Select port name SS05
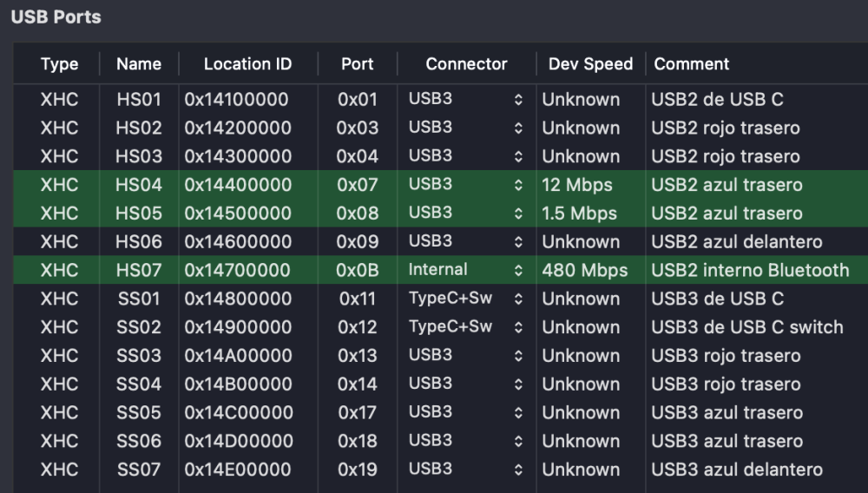 click(x=139, y=413)
